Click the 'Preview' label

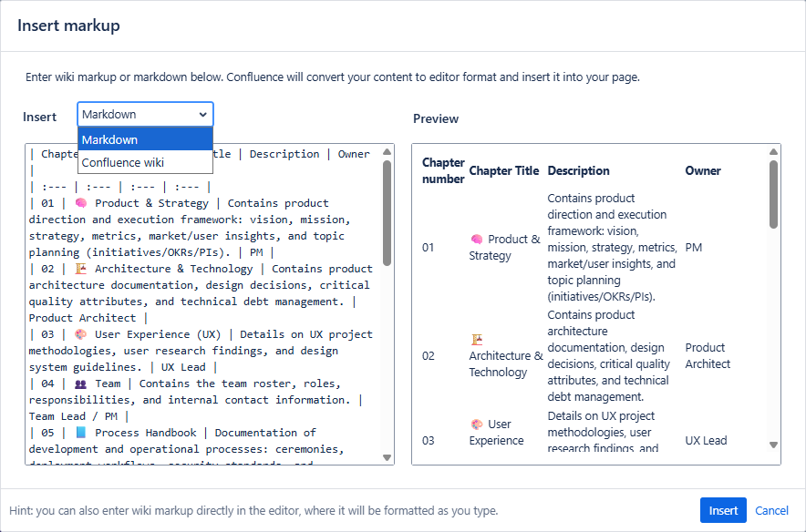click(x=436, y=118)
